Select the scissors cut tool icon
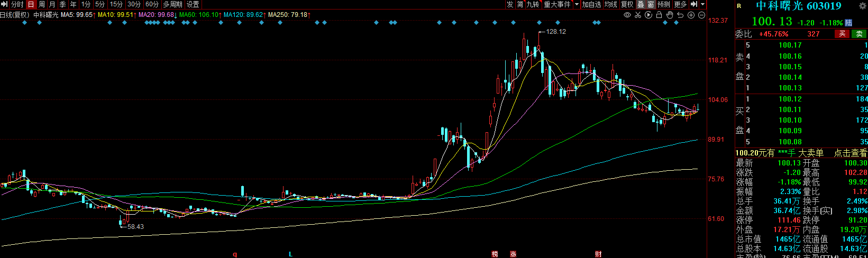Image resolution: width=868 pixels, height=258 pixels. coord(638,15)
